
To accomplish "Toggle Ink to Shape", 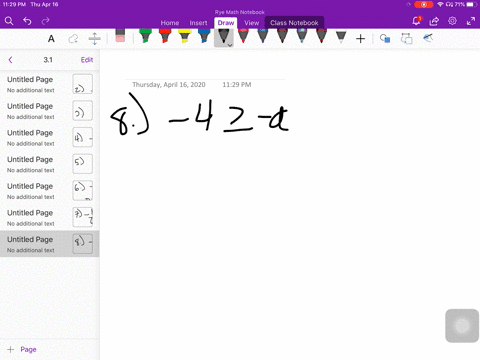I will click(x=385, y=39).
